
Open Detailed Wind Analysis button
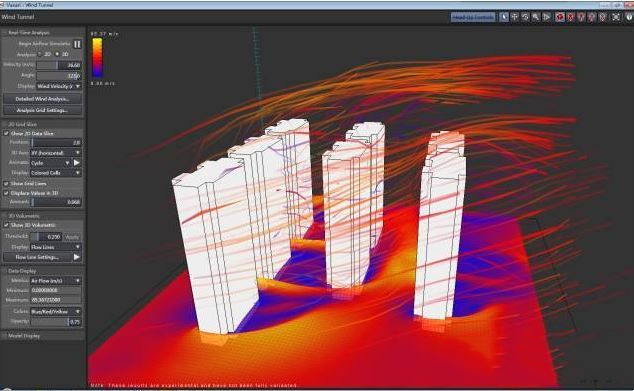pos(42,99)
